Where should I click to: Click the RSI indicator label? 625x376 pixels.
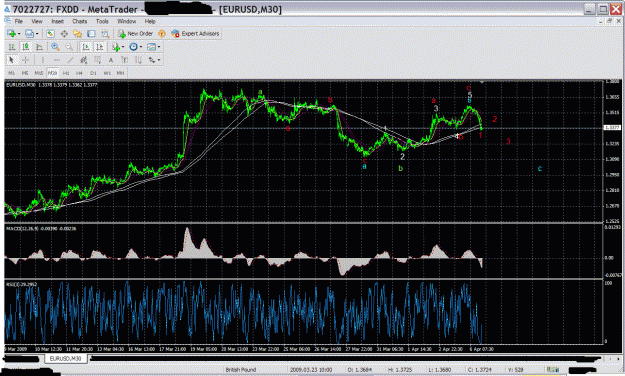(x=22, y=284)
